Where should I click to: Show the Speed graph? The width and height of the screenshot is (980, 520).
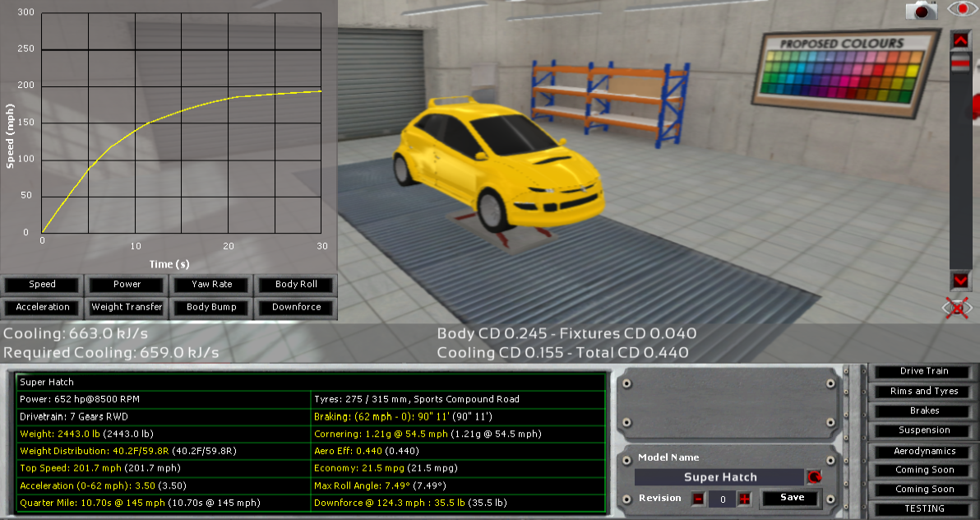tap(42, 285)
